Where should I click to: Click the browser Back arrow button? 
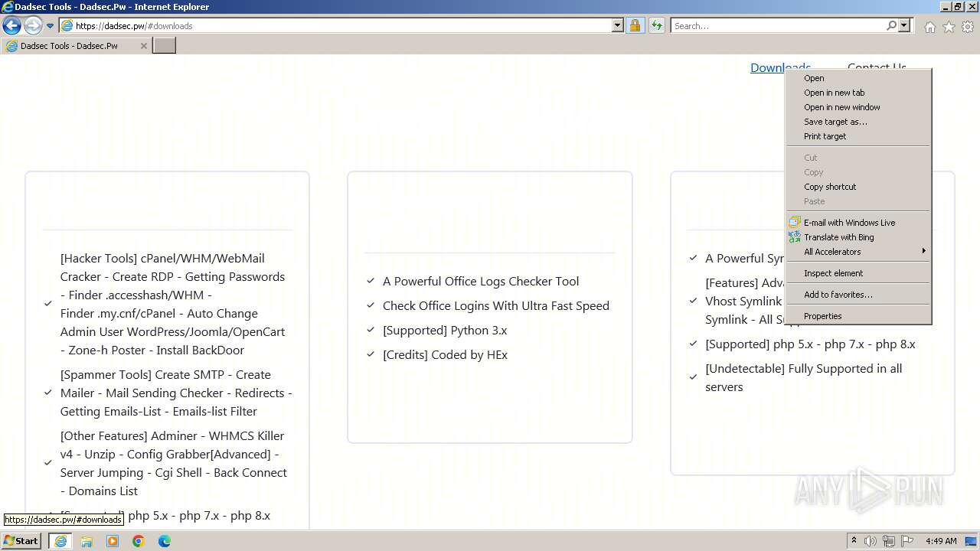(x=11, y=25)
